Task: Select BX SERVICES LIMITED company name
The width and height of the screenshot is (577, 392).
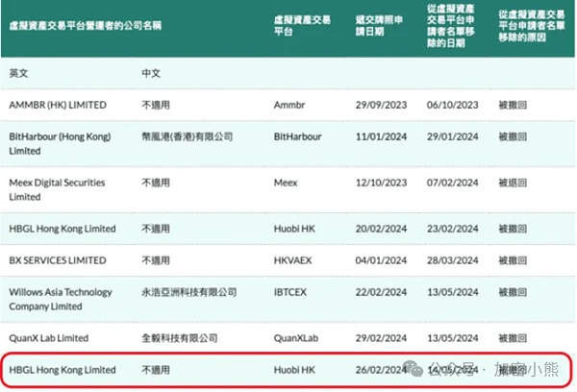Action: (58, 260)
